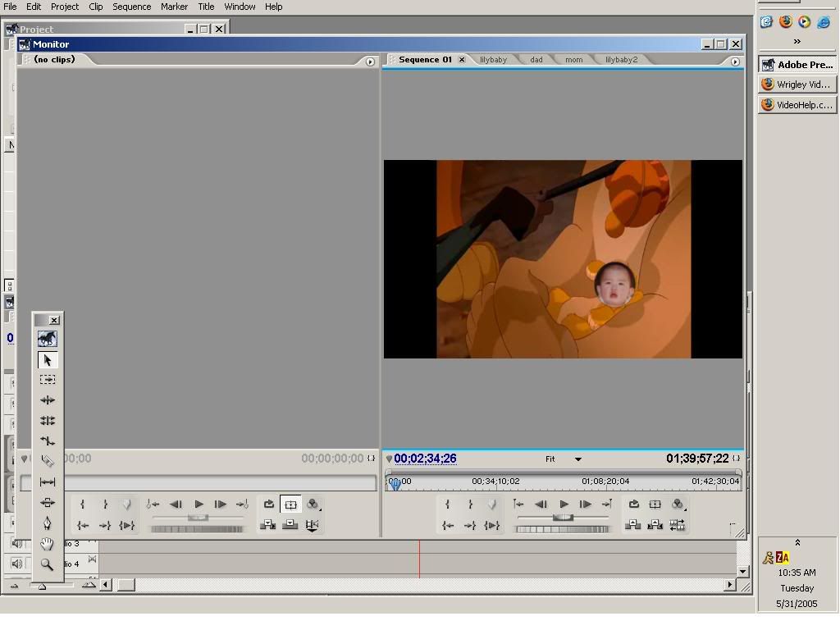
Task: Select the Rolling Edit tool
Action: point(47,421)
